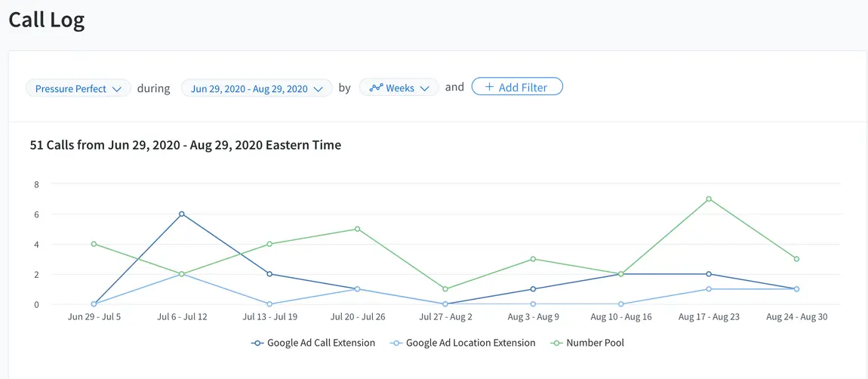Toggle Google Ad Call Extension legend series

[313, 343]
